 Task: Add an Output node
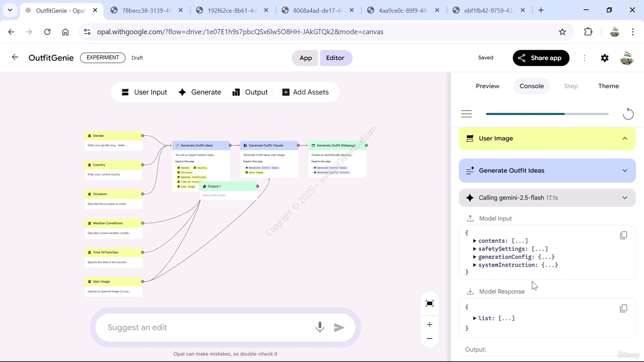point(250,92)
